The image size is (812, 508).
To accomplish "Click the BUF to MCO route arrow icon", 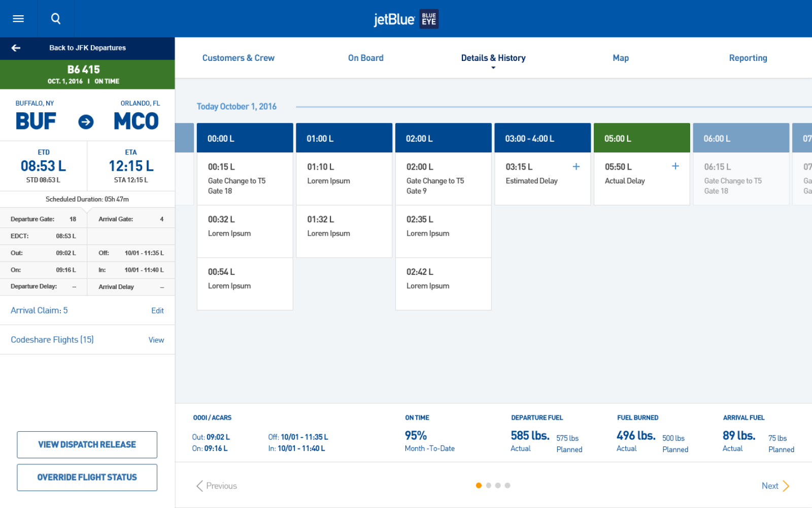I will (86, 122).
